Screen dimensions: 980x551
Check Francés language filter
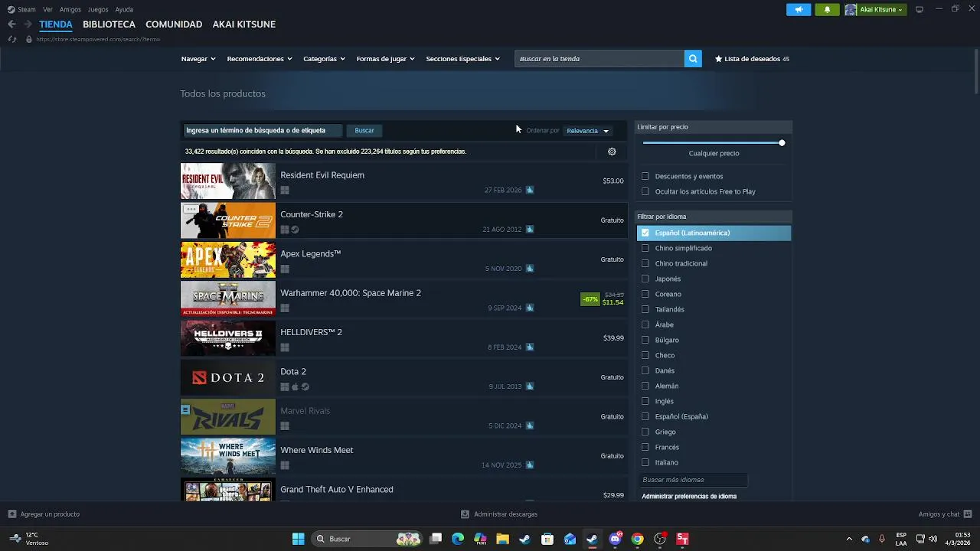pyautogui.click(x=645, y=447)
